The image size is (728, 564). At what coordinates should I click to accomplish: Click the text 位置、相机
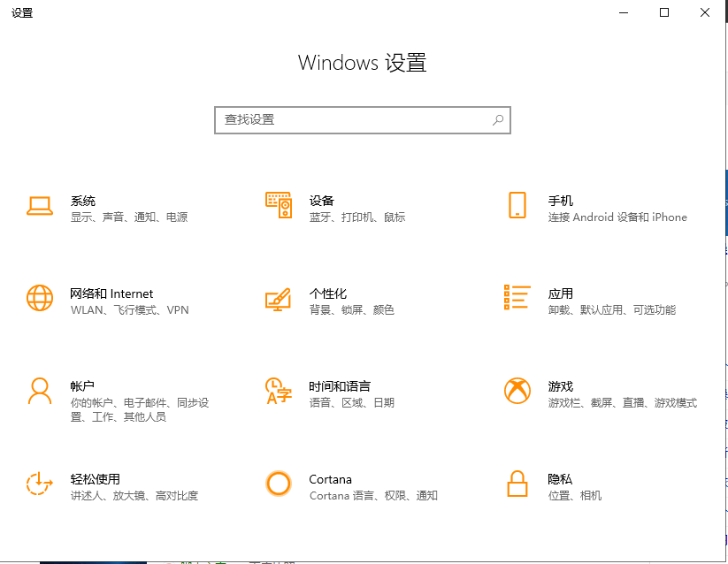pos(575,495)
